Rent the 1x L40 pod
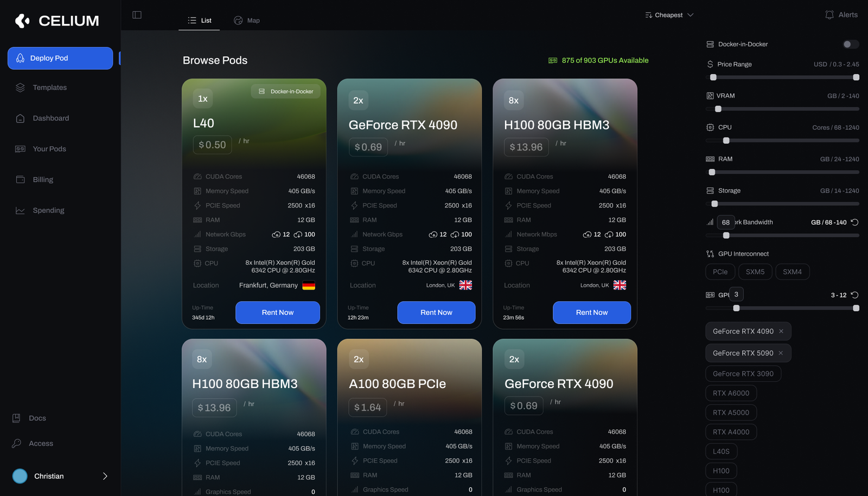This screenshot has width=868, height=496. point(278,312)
